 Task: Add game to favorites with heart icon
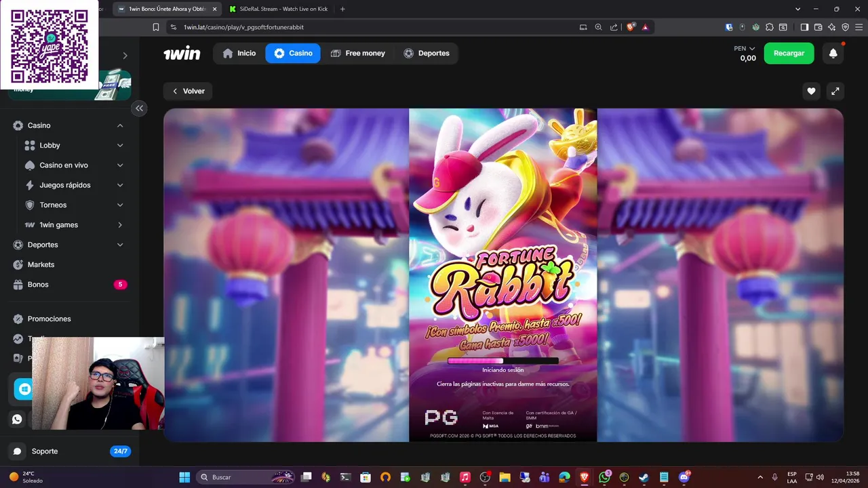tap(811, 91)
